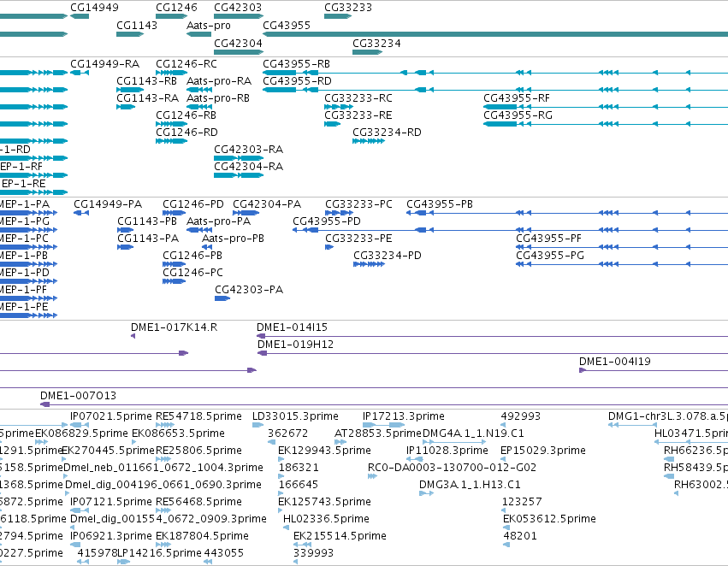The height and width of the screenshot is (566, 728).
Task: Select the CG33233 gene label
Action: pyautogui.click(x=348, y=8)
